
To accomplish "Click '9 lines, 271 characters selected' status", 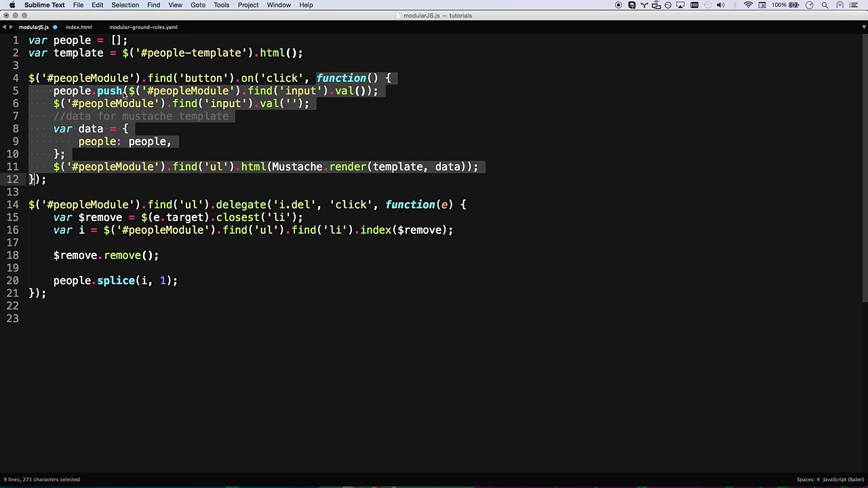I will coord(41,479).
